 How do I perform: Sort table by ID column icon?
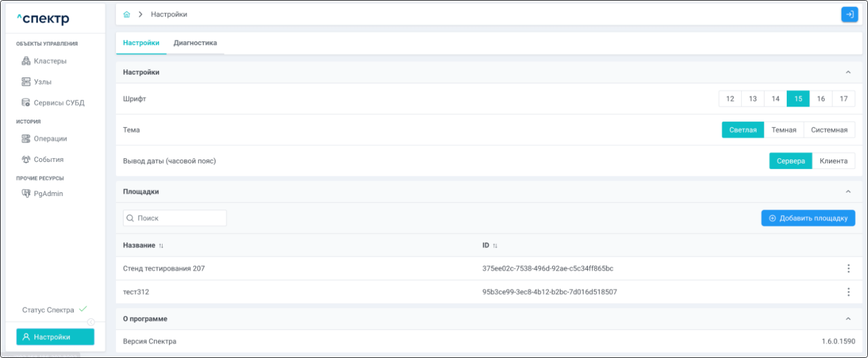(495, 246)
